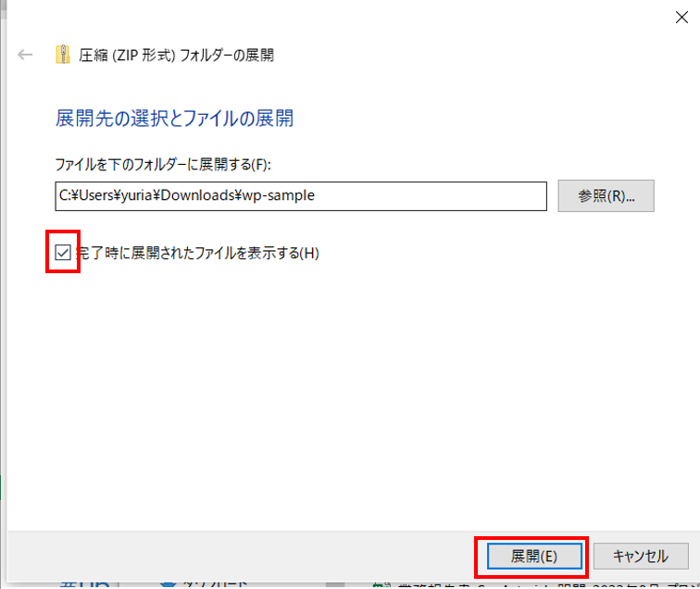Click the 完了時に展開されたファイルを表示する(H) label text
This screenshot has height=589, width=700.
pos(198,253)
